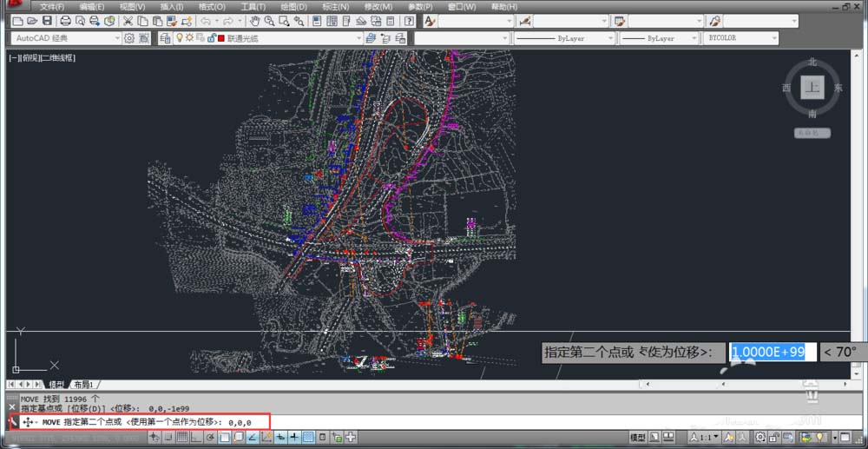Expand the 联通光缆 layer dropdown
The height and width of the screenshot is (449, 868).
(x=358, y=38)
